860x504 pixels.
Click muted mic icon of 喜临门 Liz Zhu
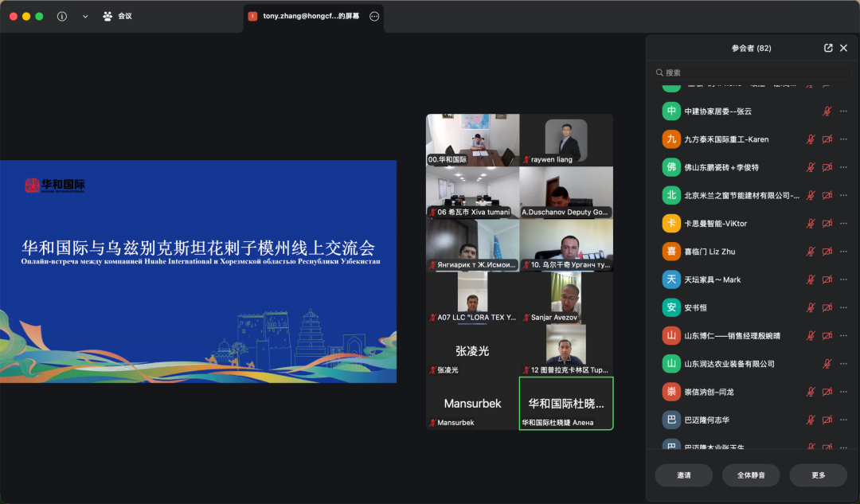point(811,251)
